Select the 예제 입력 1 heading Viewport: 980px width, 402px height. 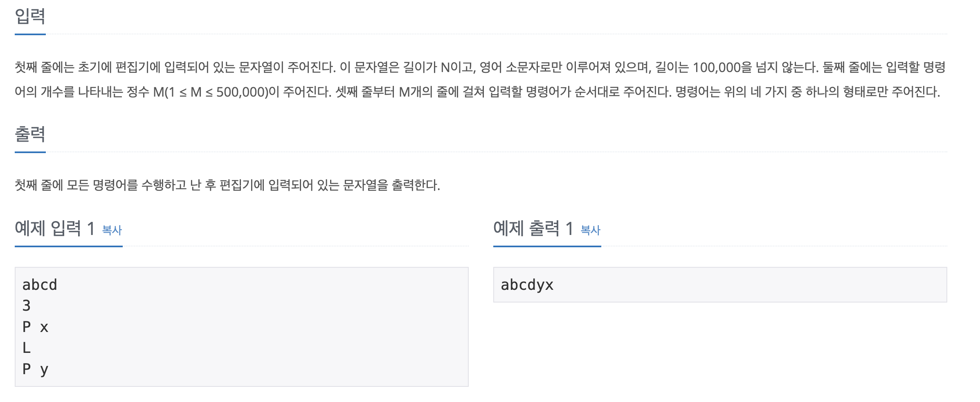[55, 228]
